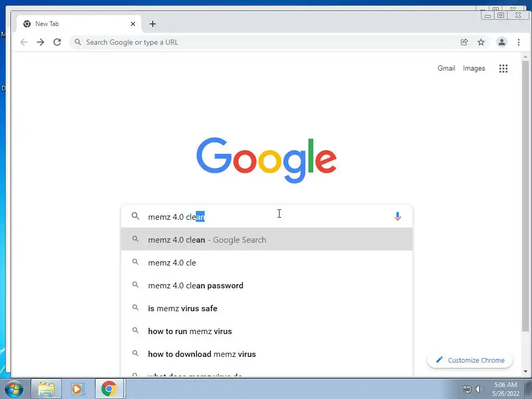Image resolution: width=532 pixels, height=399 pixels.
Task: Choose suggestion 'how to run memz virus'
Action: (x=267, y=331)
